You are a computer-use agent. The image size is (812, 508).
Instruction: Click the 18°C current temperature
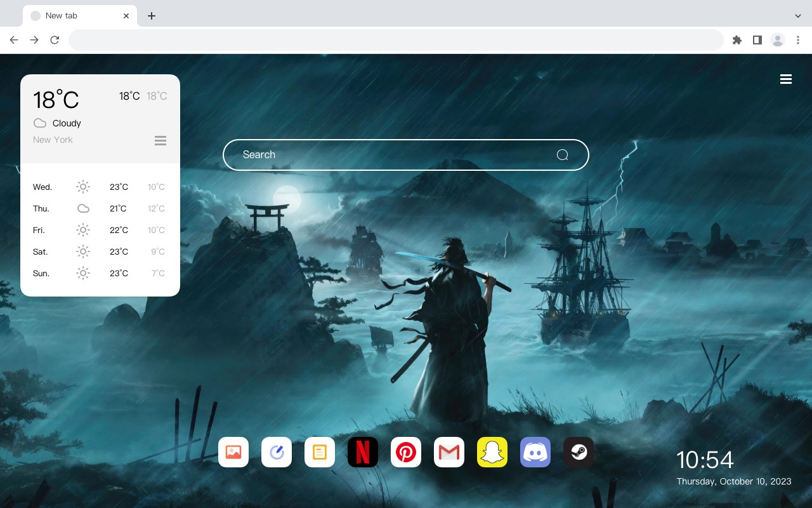(x=56, y=100)
